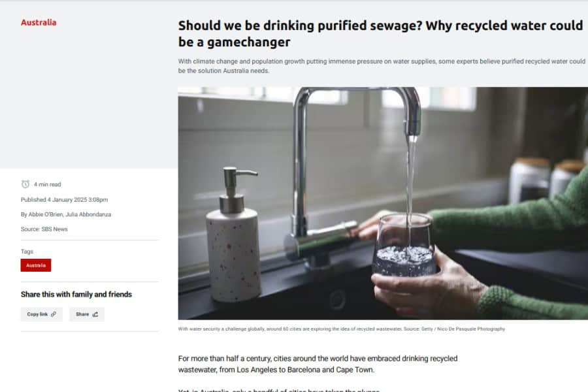588x392 pixels.
Task: Click the first paragraph about recycled wastewater
Action: pyautogui.click(x=318, y=364)
